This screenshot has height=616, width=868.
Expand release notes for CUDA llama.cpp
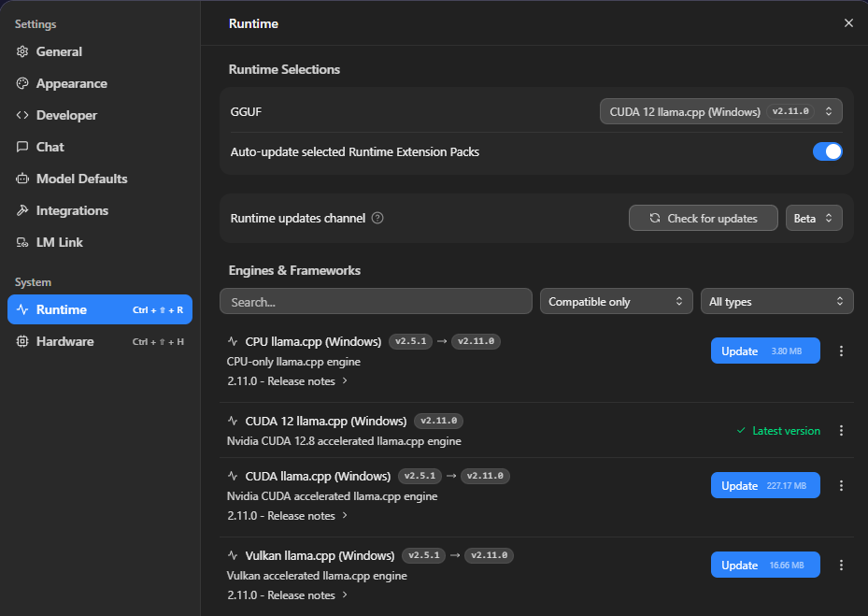(x=287, y=516)
